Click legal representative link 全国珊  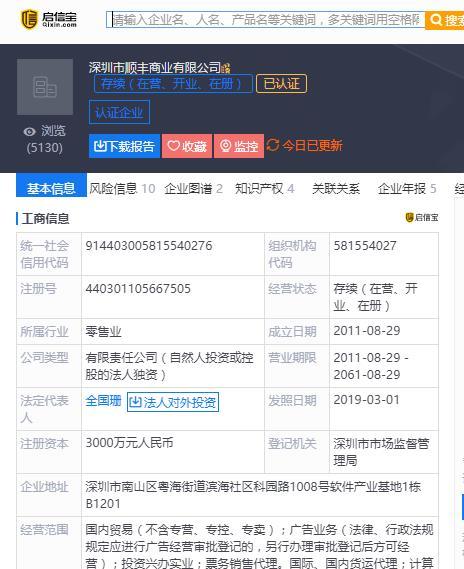103,401
